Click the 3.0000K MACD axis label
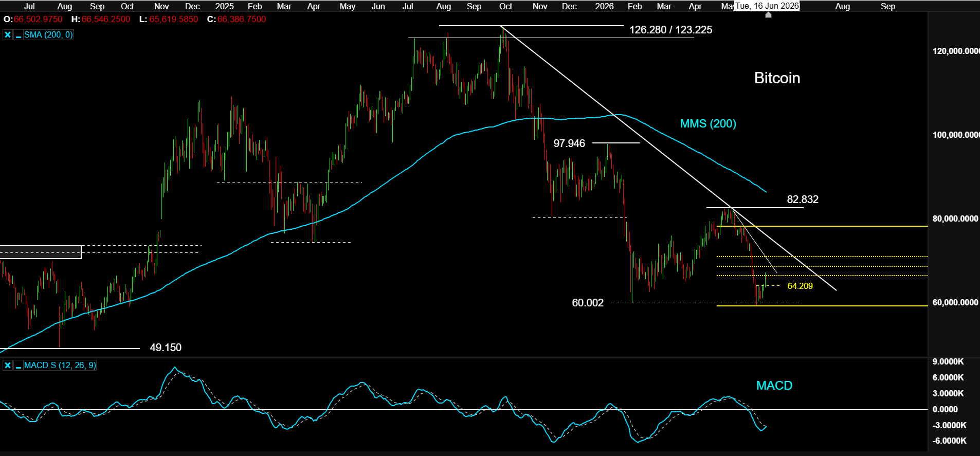980x456 pixels. pyautogui.click(x=948, y=394)
